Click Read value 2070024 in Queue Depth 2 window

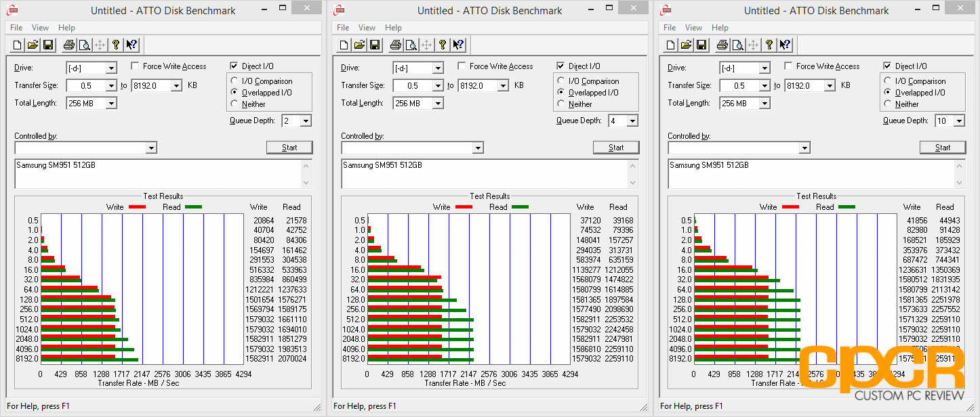[292, 359]
